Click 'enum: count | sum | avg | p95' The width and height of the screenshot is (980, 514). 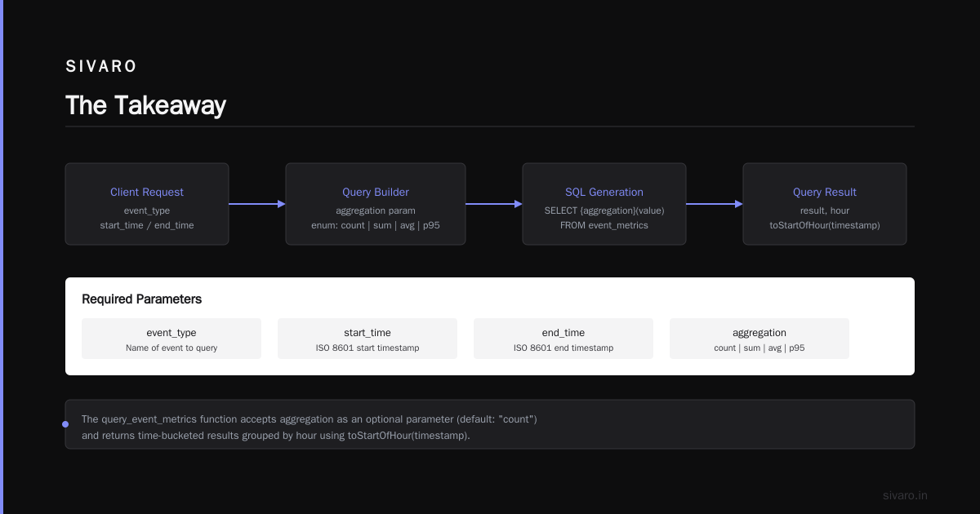point(376,225)
